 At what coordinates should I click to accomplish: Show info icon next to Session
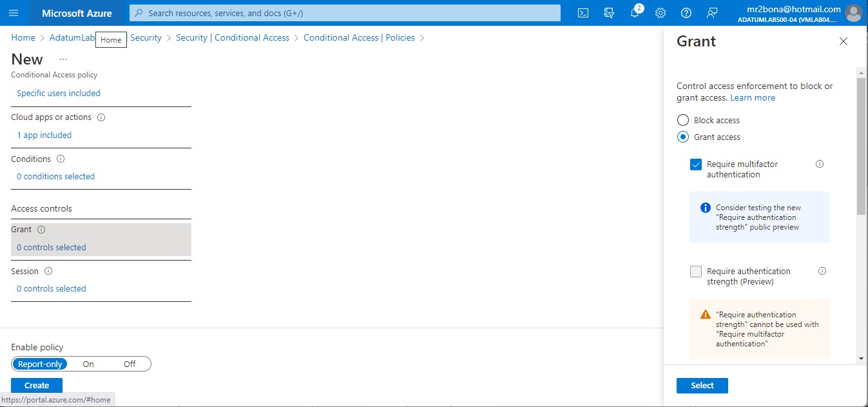[48, 272]
